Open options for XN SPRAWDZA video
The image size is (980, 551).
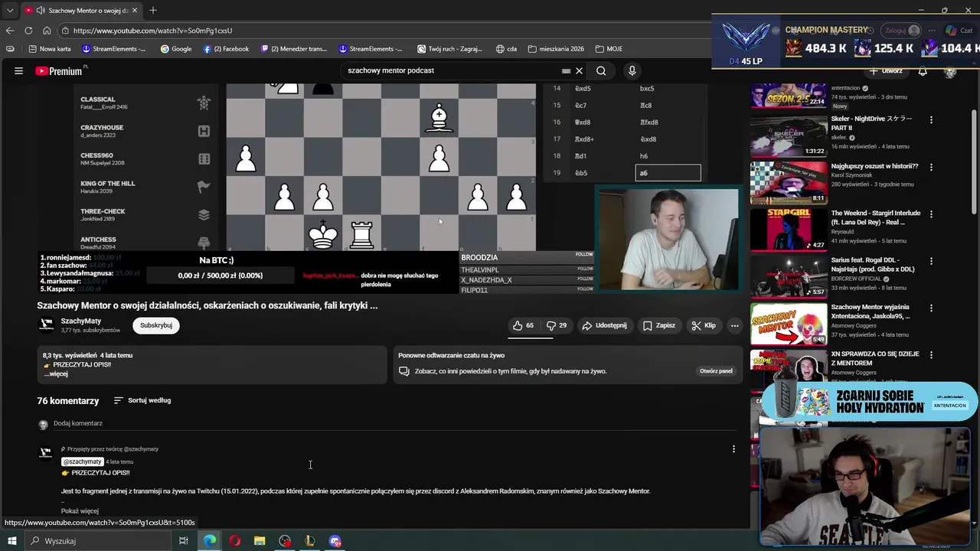coord(931,354)
